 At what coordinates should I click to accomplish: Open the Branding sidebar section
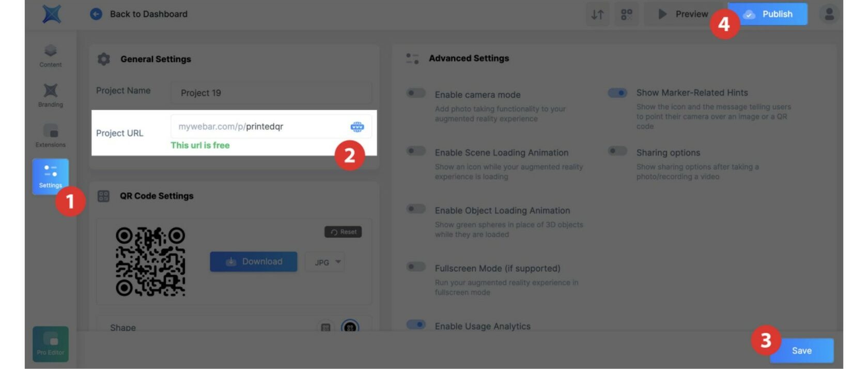[x=50, y=96]
